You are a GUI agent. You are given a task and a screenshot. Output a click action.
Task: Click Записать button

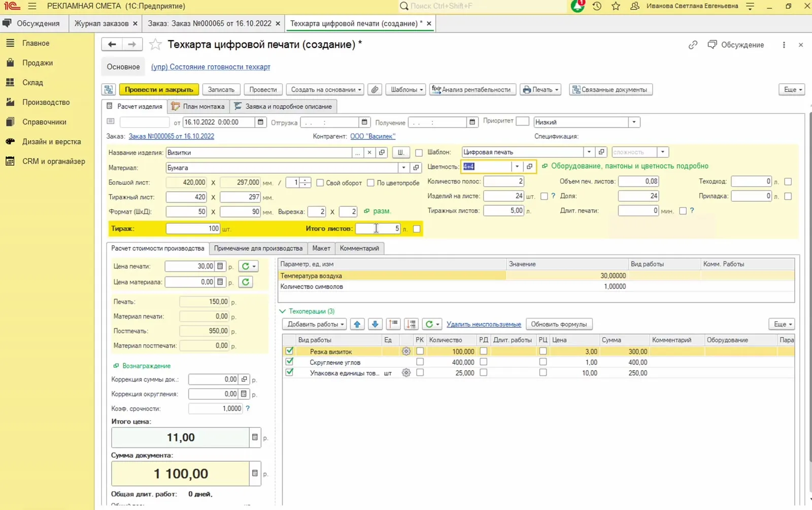point(221,89)
